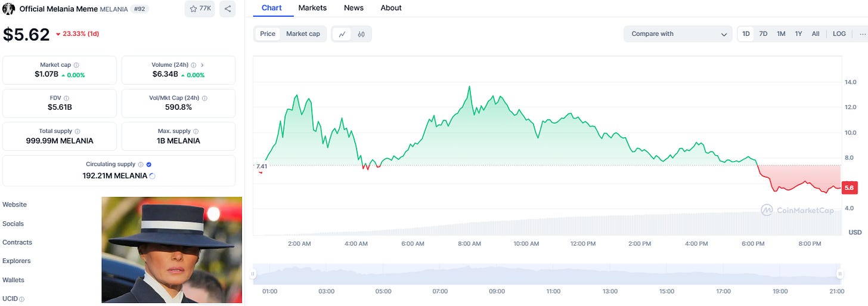Select the Market cap chart toggle
The width and height of the screenshot is (868, 306).
(303, 34)
